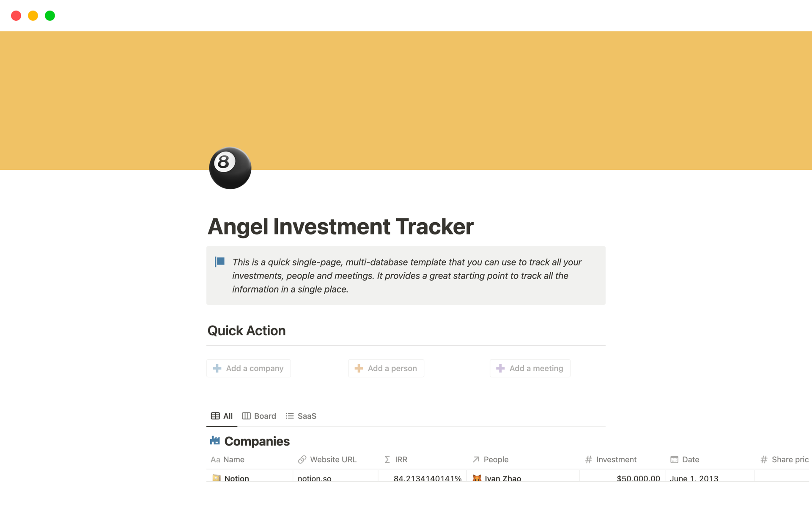
Task: Click the plus icon on Add a person
Action: click(359, 368)
